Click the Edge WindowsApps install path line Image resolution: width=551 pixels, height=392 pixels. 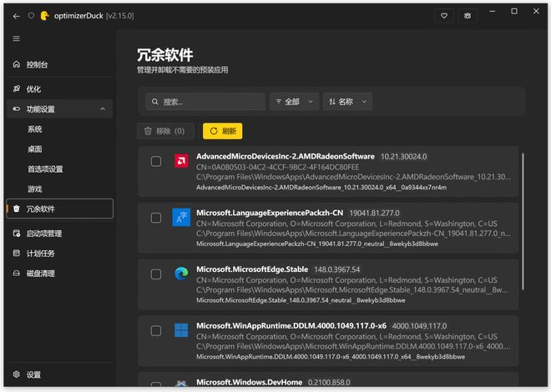351,290
